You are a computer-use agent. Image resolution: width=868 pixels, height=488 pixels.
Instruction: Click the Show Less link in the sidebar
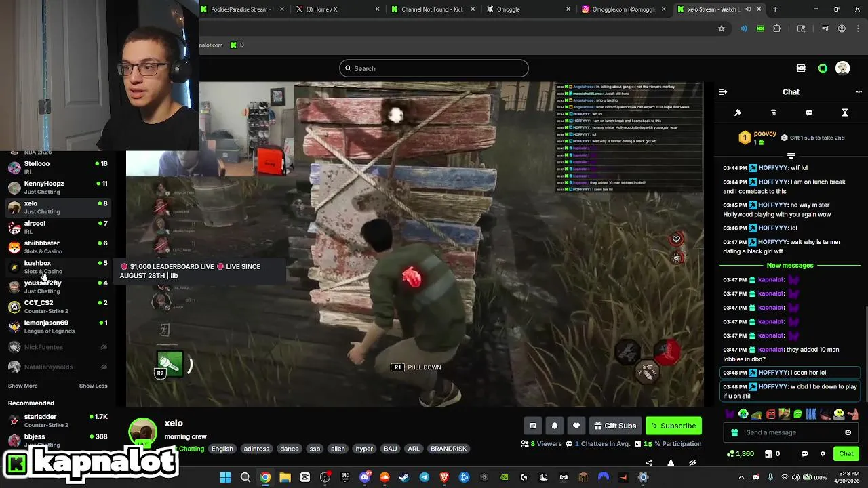pyautogui.click(x=93, y=386)
